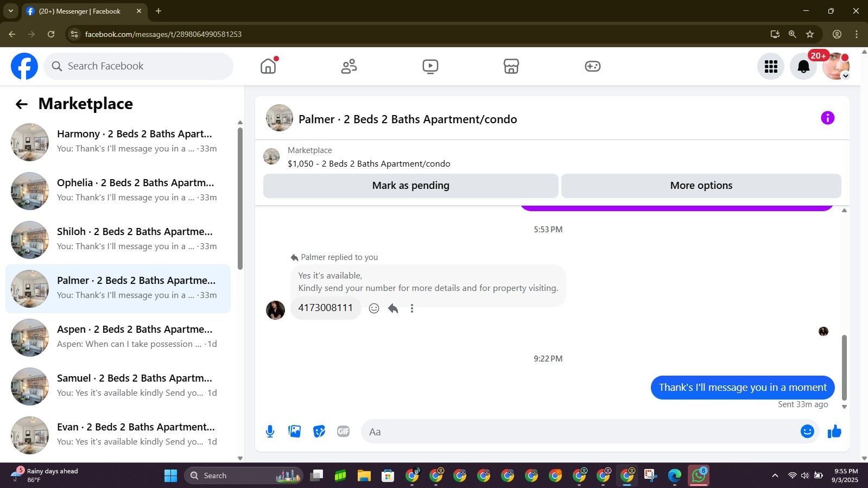The width and height of the screenshot is (868, 488).
Task: Click the 'Thank's I'll message you' bubble
Action: 743,388
